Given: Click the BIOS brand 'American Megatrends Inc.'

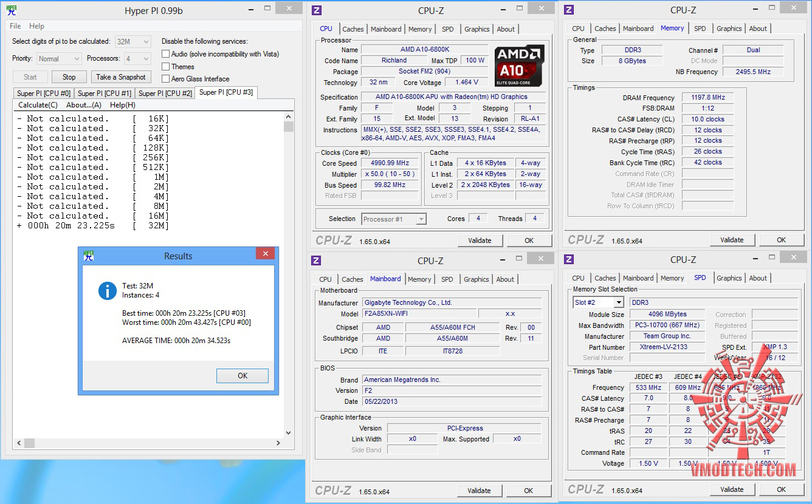Looking at the screenshot, I should point(452,380).
